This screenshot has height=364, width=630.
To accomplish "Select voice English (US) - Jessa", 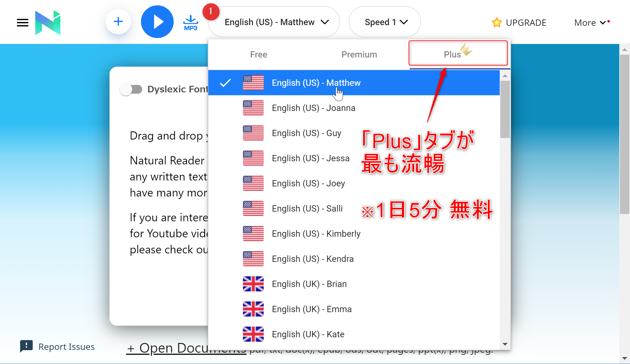I will pyautogui.click(x=354, y=158).
